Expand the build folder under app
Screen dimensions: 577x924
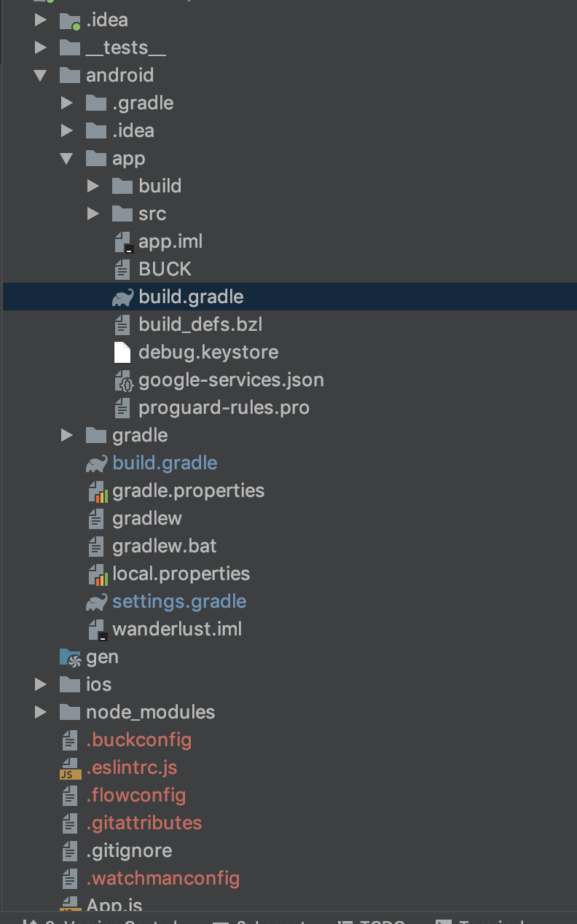click(x=93, y=186)
